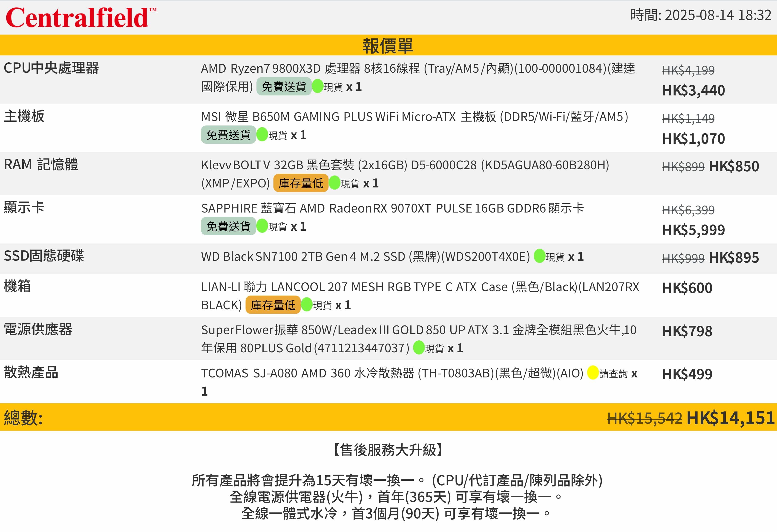Click the 15天有壞一換一 policy line

click(x=397, y=480)
